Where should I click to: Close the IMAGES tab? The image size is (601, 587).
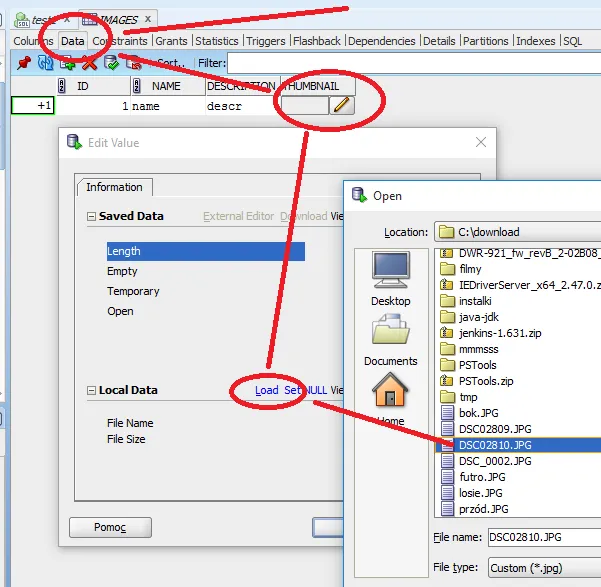[x=148, y=19]
